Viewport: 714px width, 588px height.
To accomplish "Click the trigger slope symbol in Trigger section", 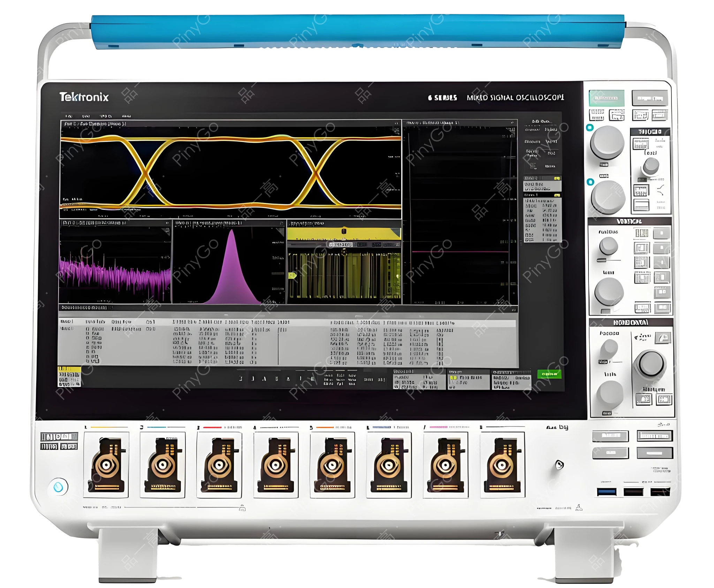I will click(660, 190).
